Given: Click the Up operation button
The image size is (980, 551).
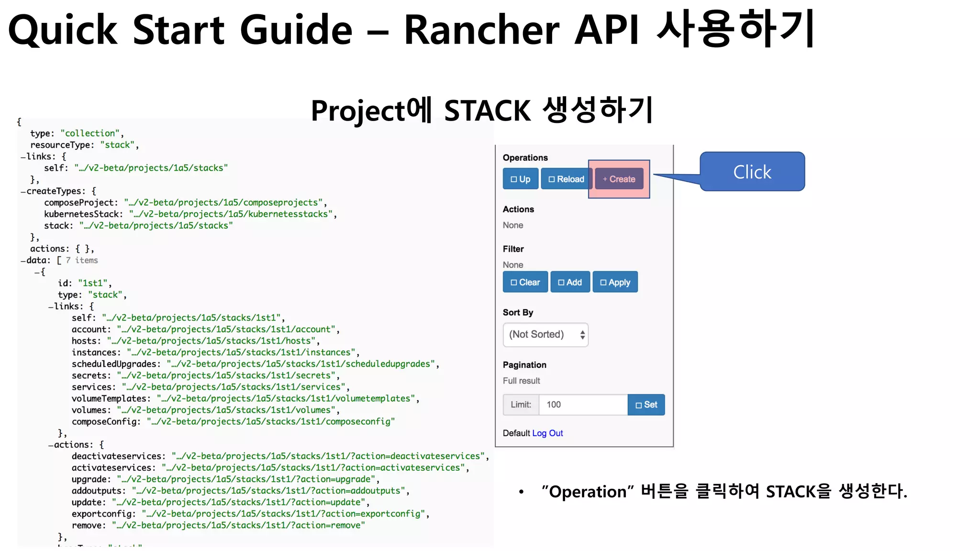Looking at the screenshot, I should 520,179.
